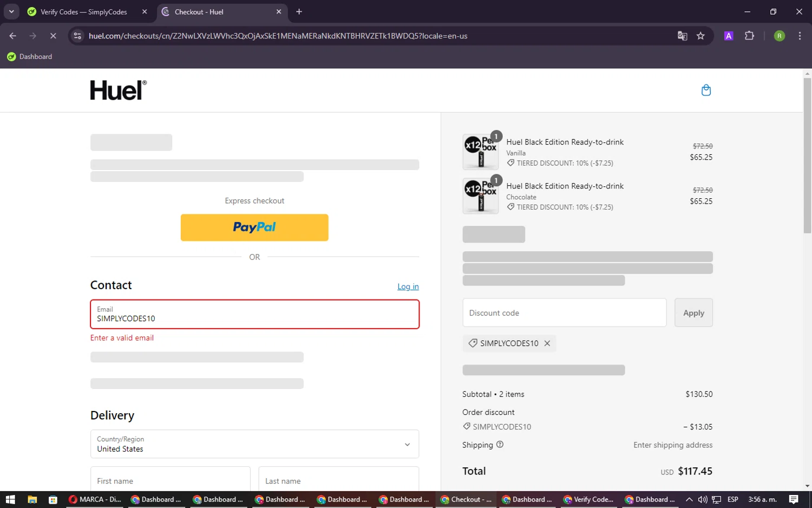The image size is (812, 508).
Task: Open the tab search dropdown arrow
Action: click(x=11, y=11)
